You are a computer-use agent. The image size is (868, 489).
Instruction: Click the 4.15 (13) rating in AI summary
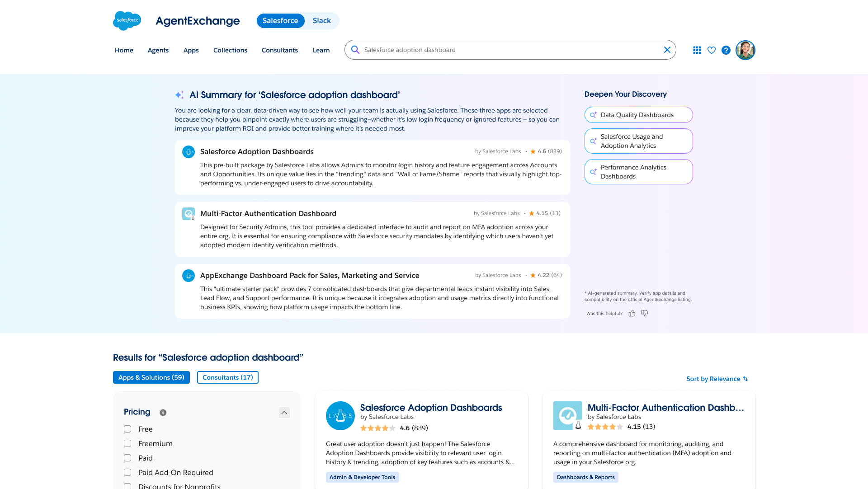(545, 213)
